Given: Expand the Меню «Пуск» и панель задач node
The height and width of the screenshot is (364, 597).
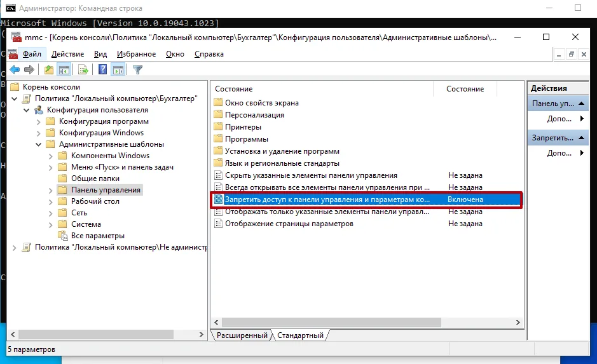Looking at the screenshot, I should [x=51, y=168].
